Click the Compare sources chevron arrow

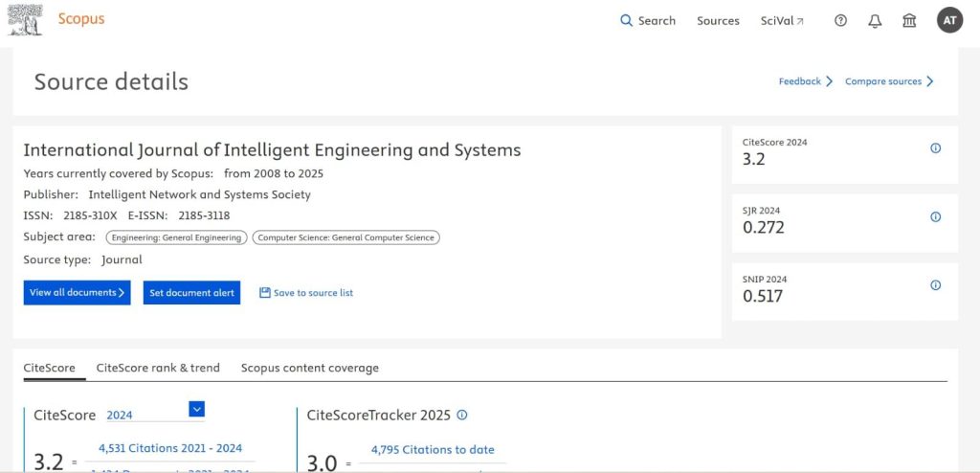[929, 81]
